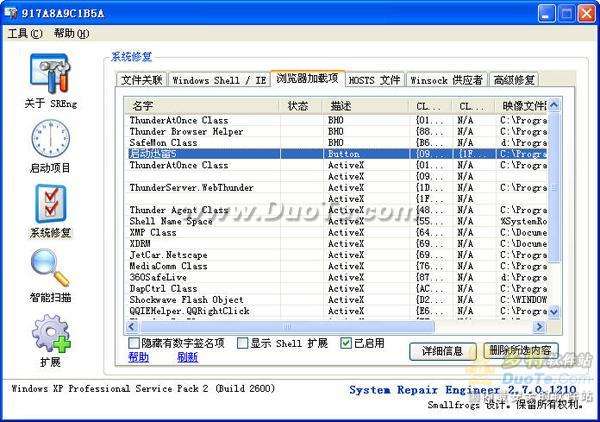Select the JetCar.Netscape row
The height and width of the screenshot is (422, 600).
[337, 255]
